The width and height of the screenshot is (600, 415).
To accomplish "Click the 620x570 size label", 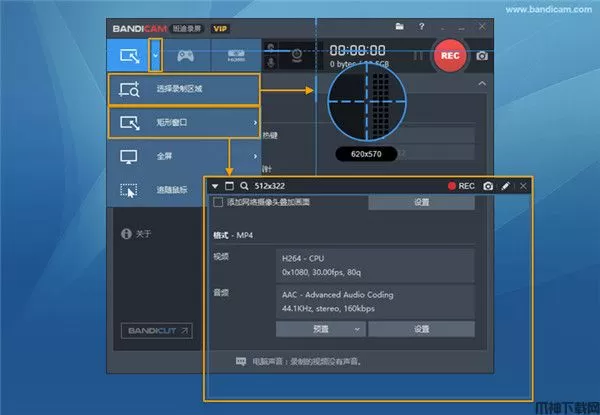I will pos(366,154).
